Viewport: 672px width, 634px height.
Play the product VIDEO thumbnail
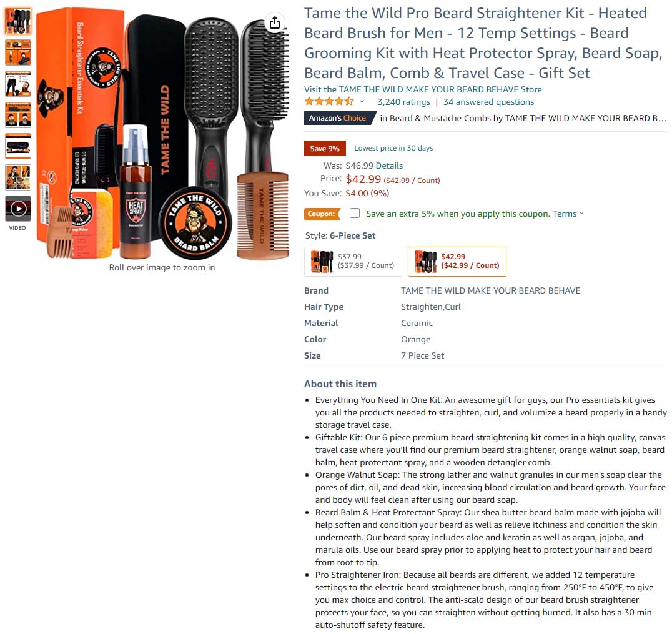pyautogui.click(x=18, y=209)
